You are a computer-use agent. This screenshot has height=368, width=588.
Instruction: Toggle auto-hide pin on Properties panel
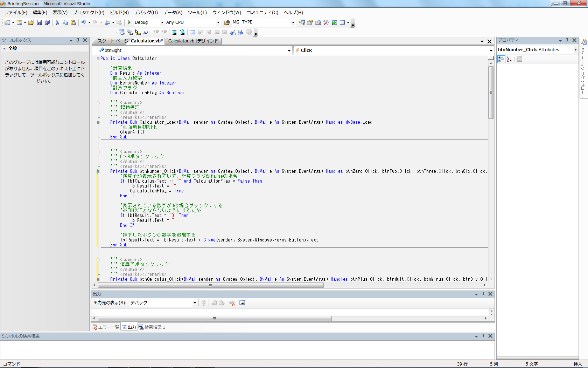pyautogui.click(x=567, y=40)
